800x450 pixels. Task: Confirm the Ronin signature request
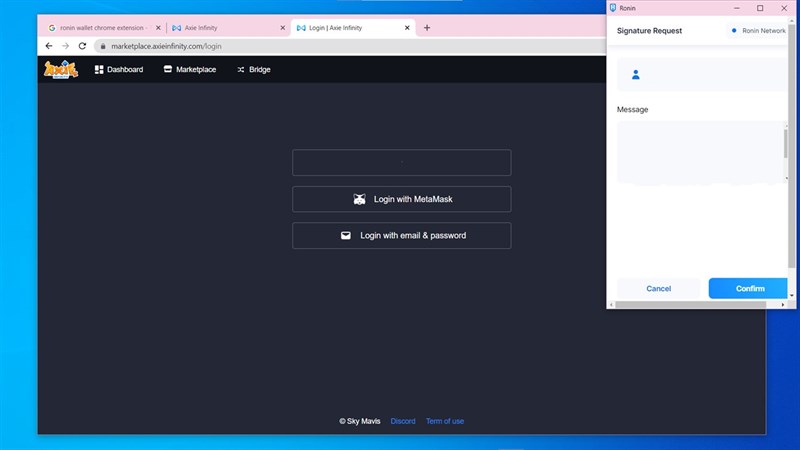pyautogui.click(x=748, y=288)
